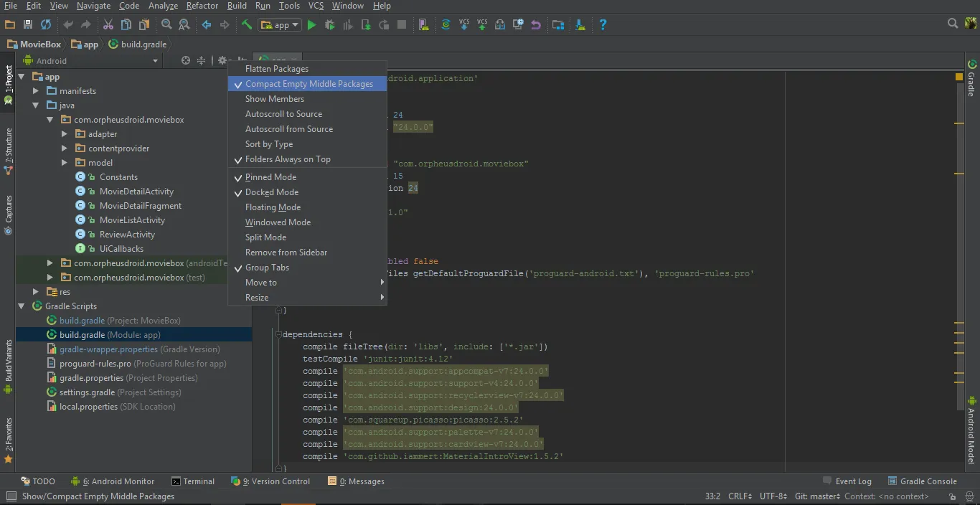Select Flatten Packages from the menu

pos(276,69)
